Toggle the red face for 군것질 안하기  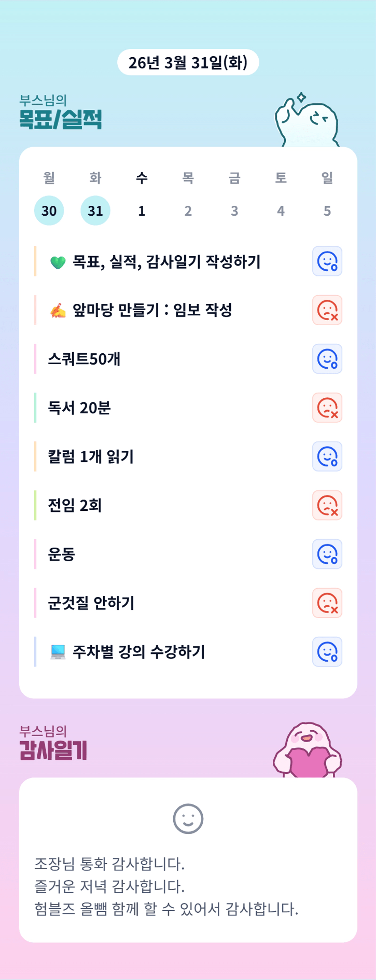[327, 603]
